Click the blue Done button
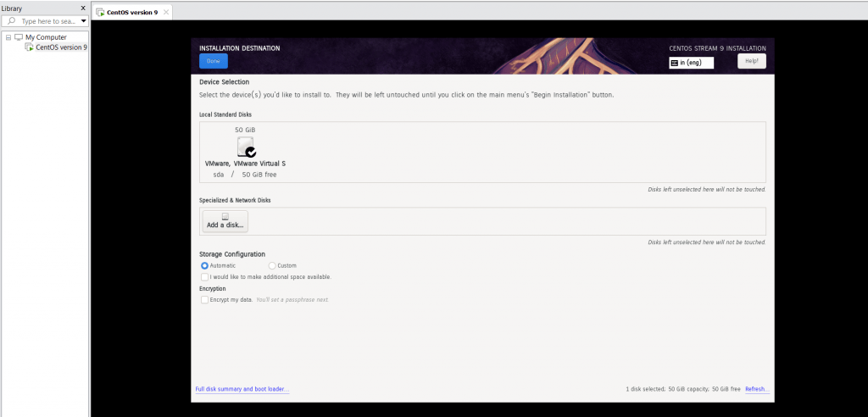 click(x=213, y=61)
